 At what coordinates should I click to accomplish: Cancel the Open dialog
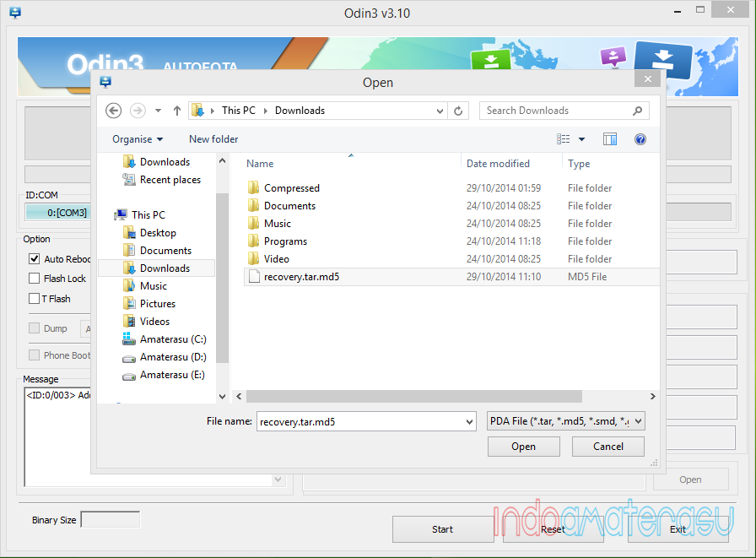[608, 447]
